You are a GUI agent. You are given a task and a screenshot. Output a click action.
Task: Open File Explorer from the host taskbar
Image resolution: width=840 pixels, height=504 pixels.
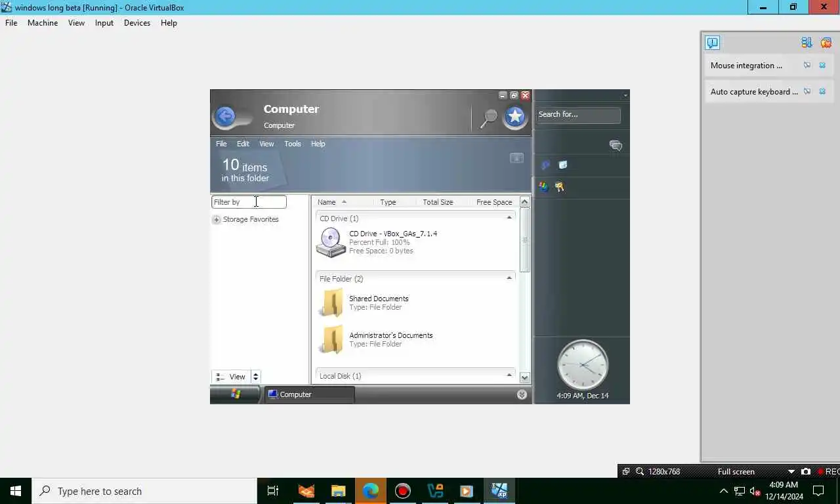click(339, 491)
